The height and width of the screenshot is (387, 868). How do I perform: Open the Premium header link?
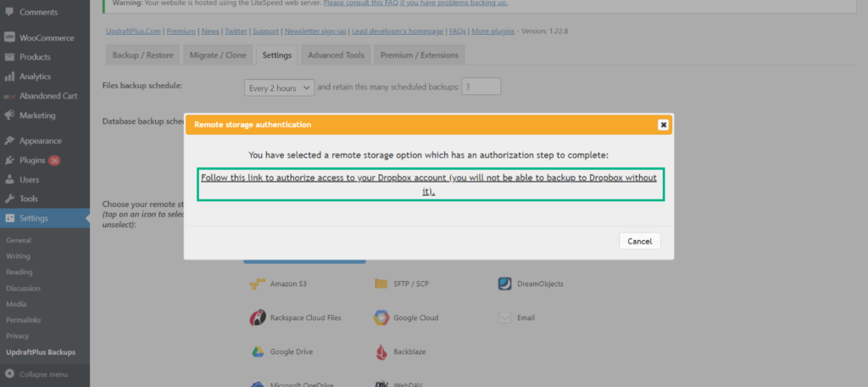point(181,31)
